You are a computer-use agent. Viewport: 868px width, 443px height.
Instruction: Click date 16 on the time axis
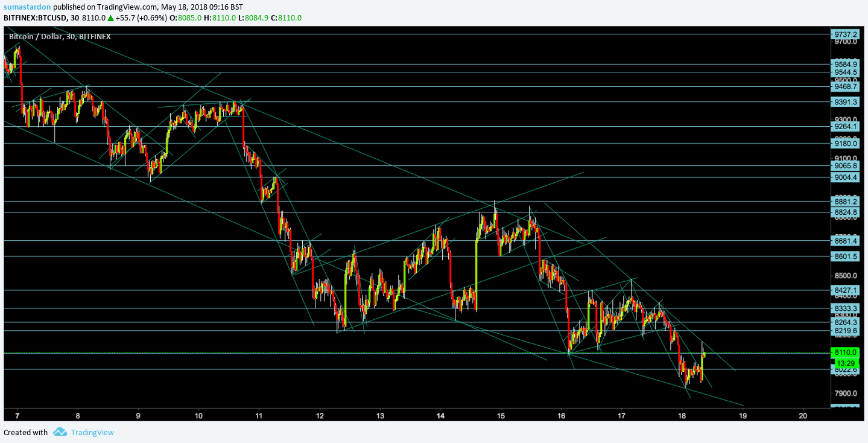561,415
